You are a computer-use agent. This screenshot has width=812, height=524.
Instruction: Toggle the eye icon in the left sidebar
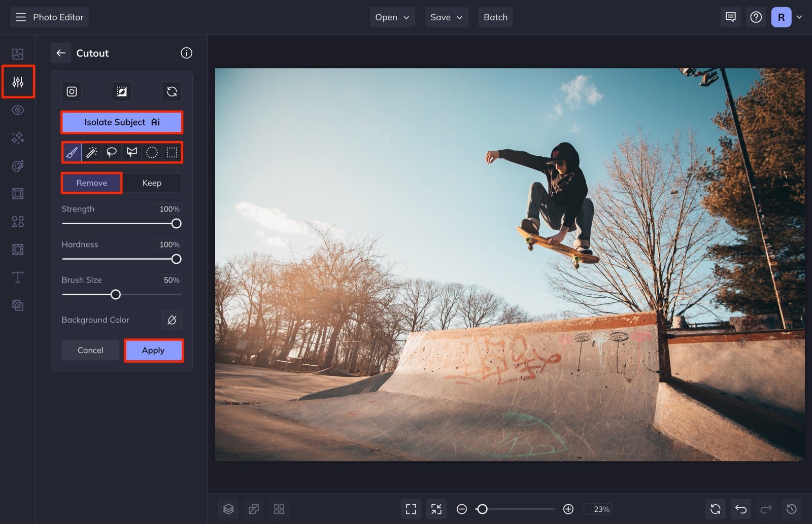(x=18, y=110)
